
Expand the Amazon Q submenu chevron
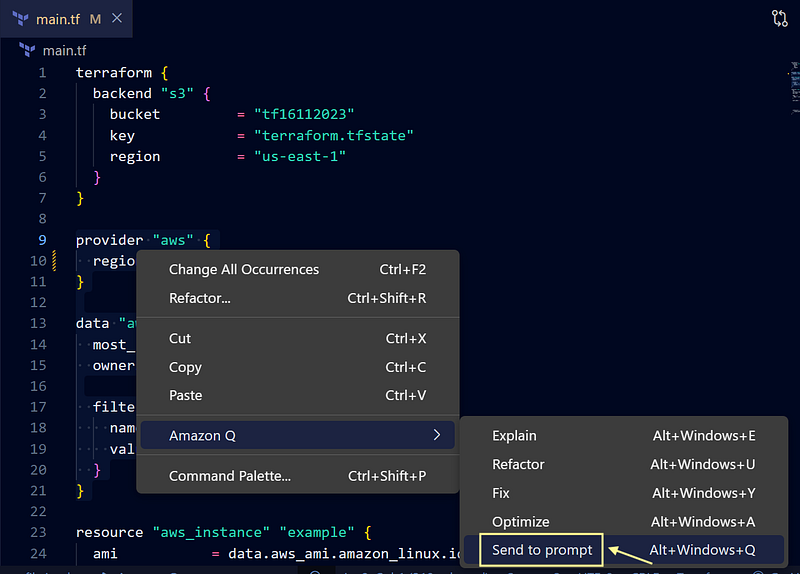437,435
